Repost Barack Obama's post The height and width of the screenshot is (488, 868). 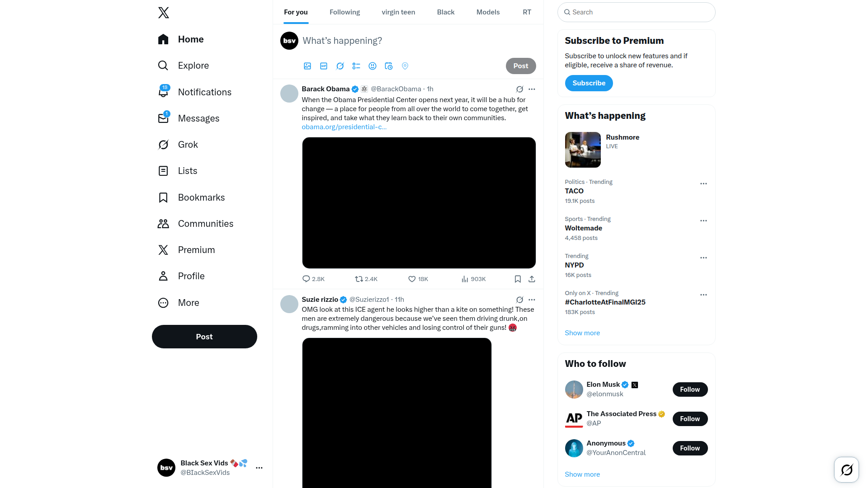366,279
